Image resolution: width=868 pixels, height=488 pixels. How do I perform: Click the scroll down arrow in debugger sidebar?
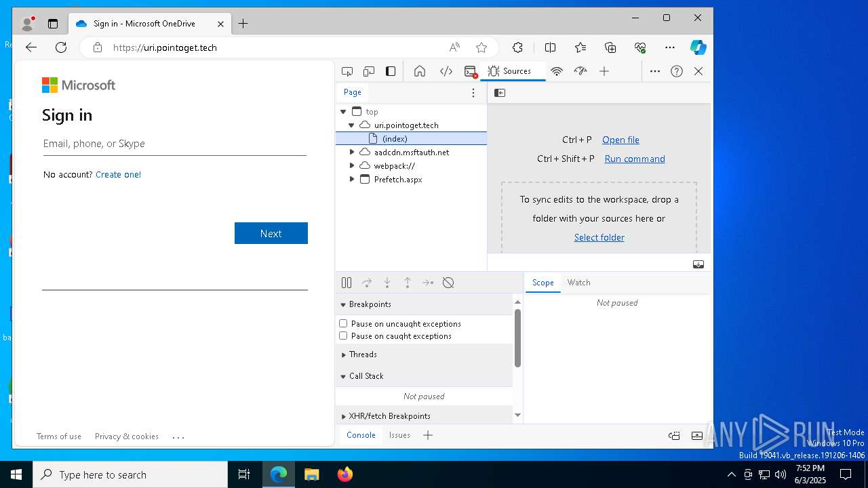(x=517, y=415)
